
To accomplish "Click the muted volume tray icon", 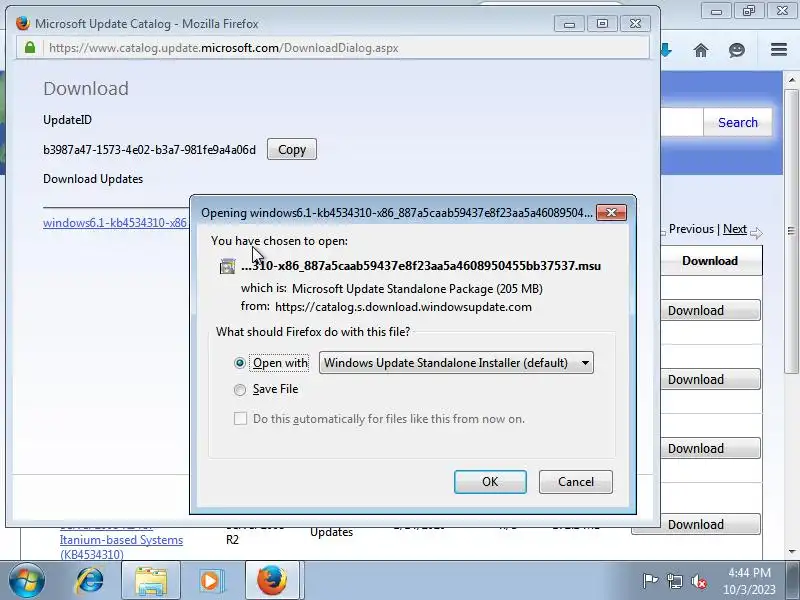I will pyautogui.click(x=698, y=581).
